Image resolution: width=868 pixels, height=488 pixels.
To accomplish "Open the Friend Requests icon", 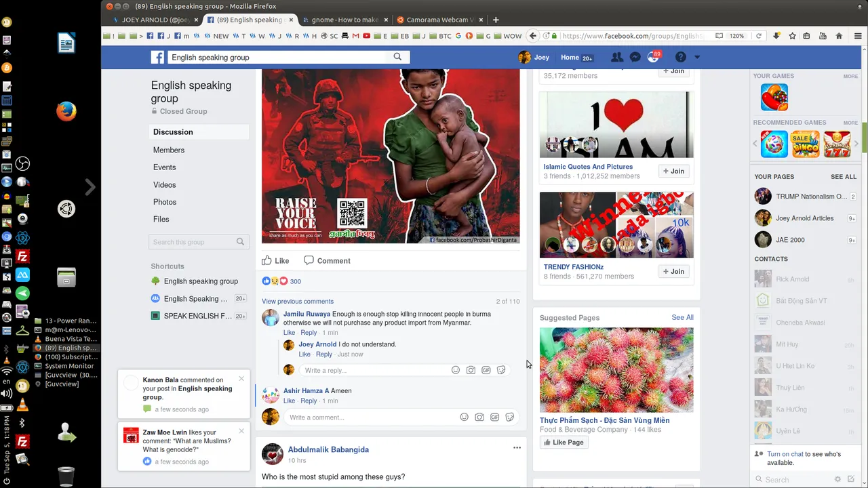I will click(616, 58).
